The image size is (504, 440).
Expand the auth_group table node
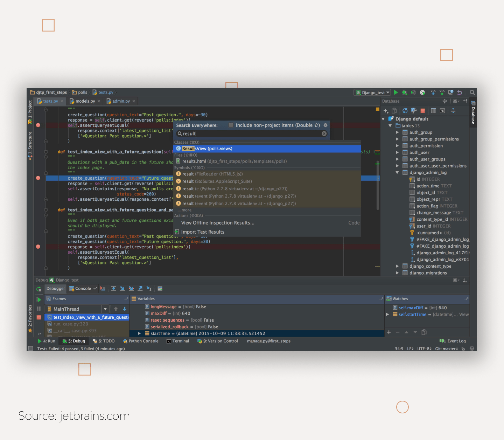(397, 132)
